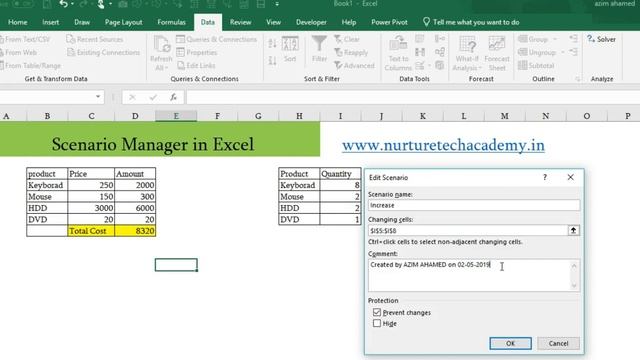This screenshot has height=360, width=640.
Task: Click the help question mark in Edit Scenario
Action: [x=544, y=177]
